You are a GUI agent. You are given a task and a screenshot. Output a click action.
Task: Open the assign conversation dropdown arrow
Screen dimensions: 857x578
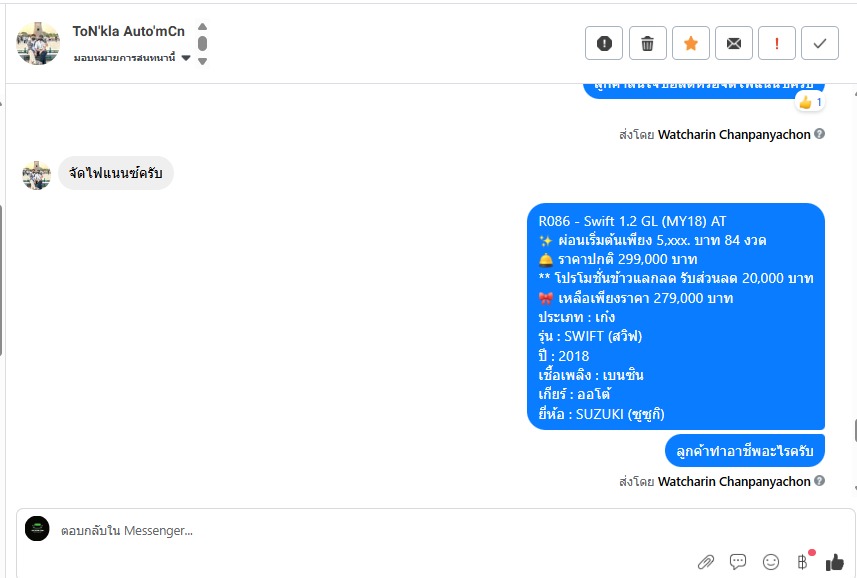[x=186, y=58]
